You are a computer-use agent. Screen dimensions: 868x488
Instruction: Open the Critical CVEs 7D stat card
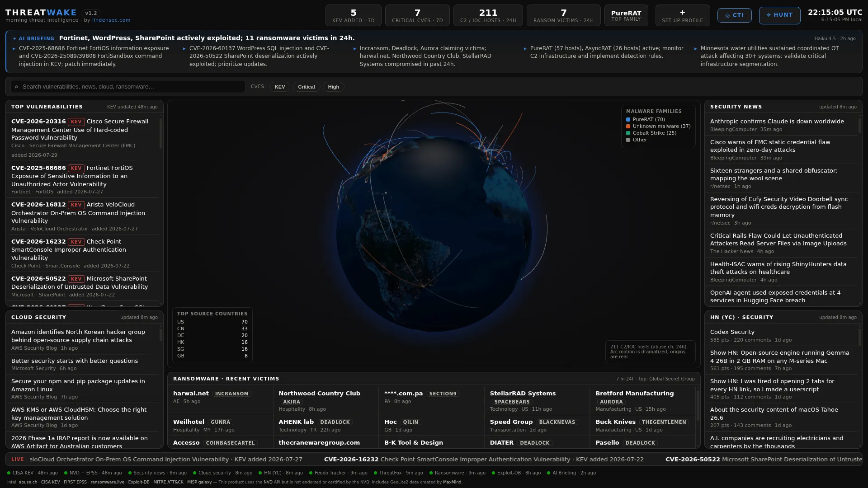pos(417,15)
